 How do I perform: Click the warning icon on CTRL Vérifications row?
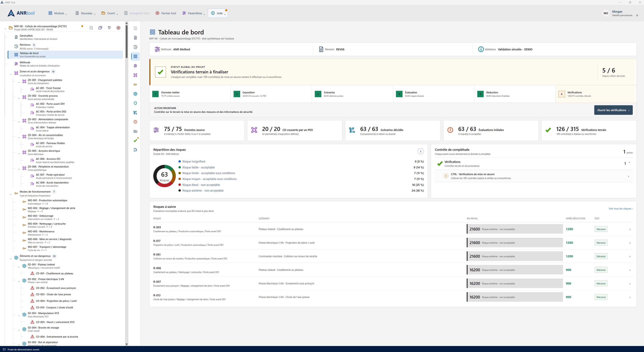(x=446, y=176)
